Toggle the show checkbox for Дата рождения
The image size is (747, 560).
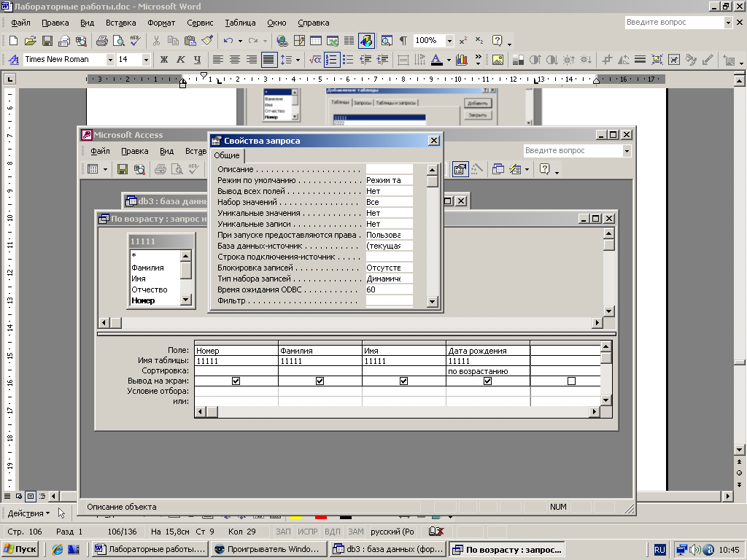(487, 381)
